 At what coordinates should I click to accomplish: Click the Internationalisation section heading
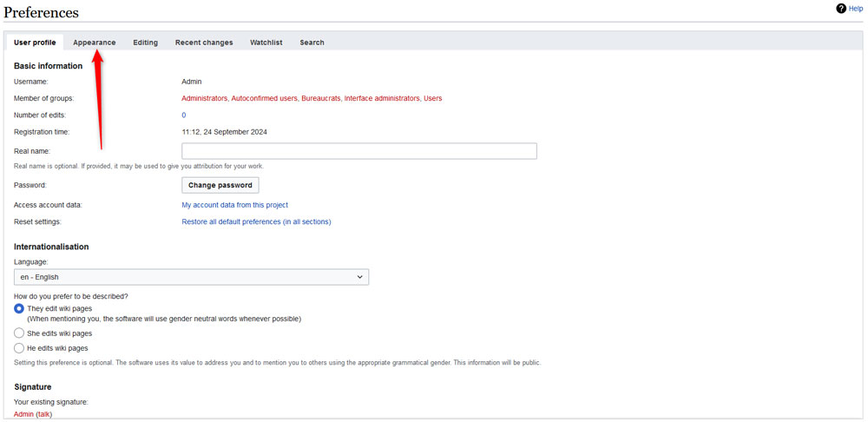point(51,247)
